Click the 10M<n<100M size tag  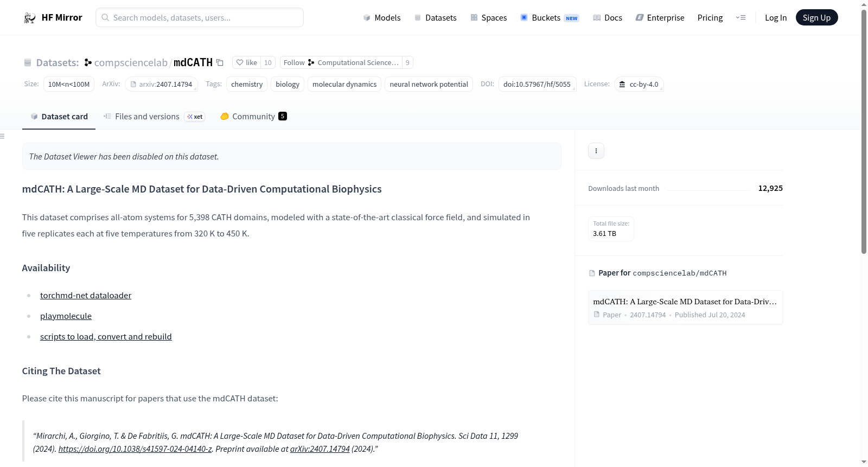click(x=69, y=84)
